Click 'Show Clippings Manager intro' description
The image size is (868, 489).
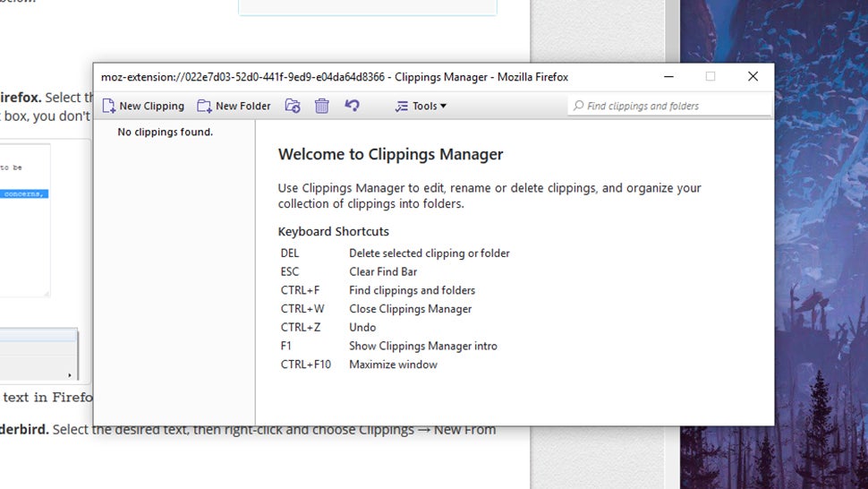(423, 346)
